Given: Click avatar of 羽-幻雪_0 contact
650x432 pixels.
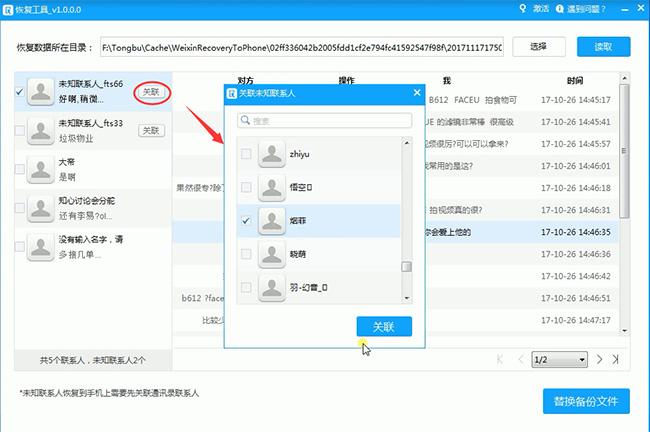Looking at the screenshot, I should pyautogui.click(x=272, y=287).
